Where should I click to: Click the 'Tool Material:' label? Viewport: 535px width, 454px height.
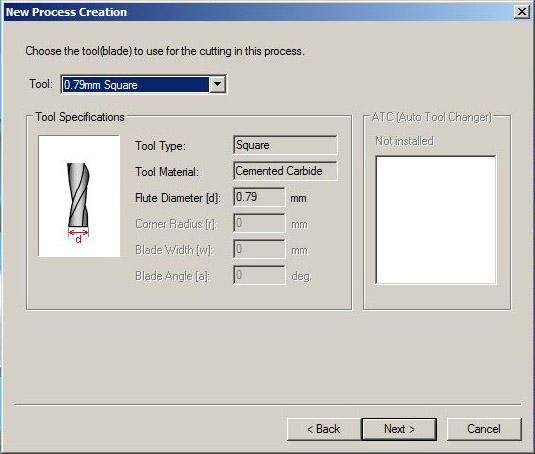167,172
